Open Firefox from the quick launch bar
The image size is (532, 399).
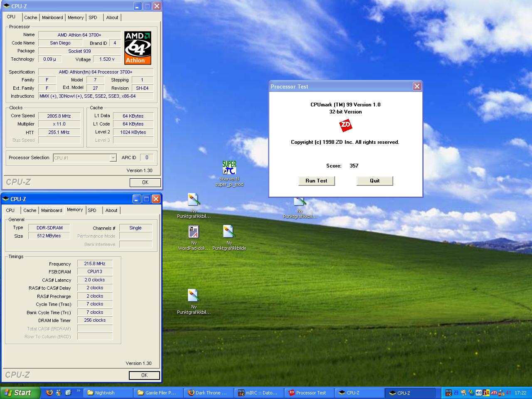point(49,392)
